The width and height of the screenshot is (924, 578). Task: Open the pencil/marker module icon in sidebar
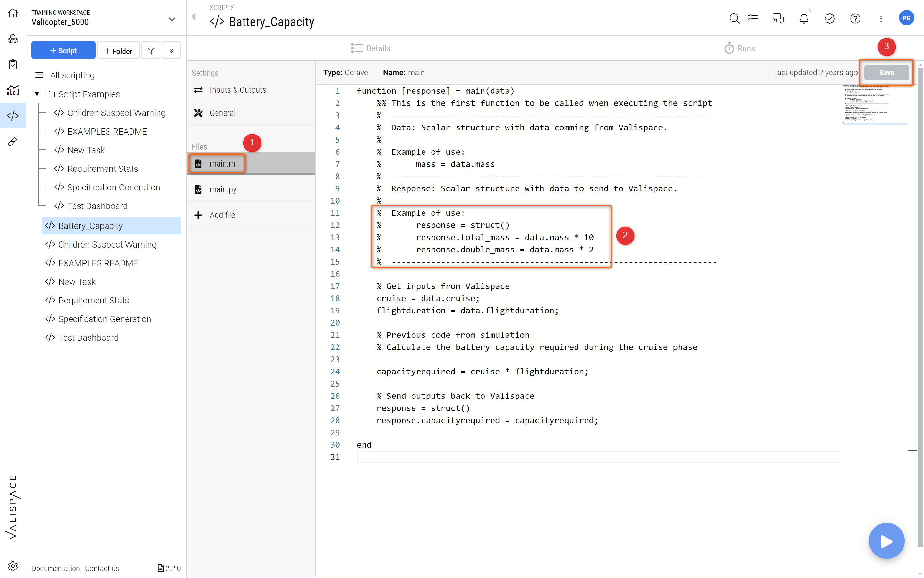13,141
